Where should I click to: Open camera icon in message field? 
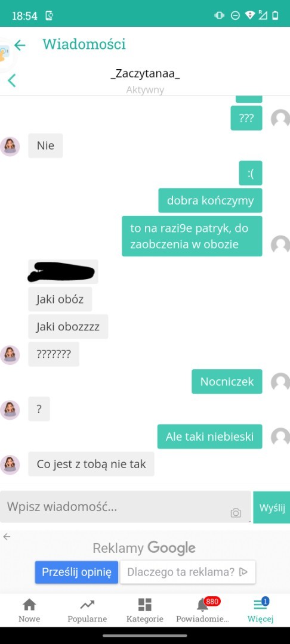[236, 513]
